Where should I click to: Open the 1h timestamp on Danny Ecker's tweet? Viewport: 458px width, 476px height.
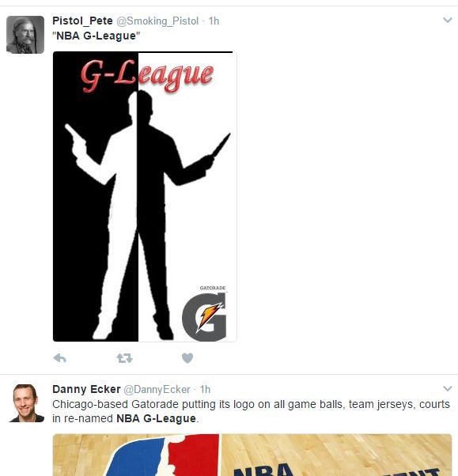[x=205, y=390]
